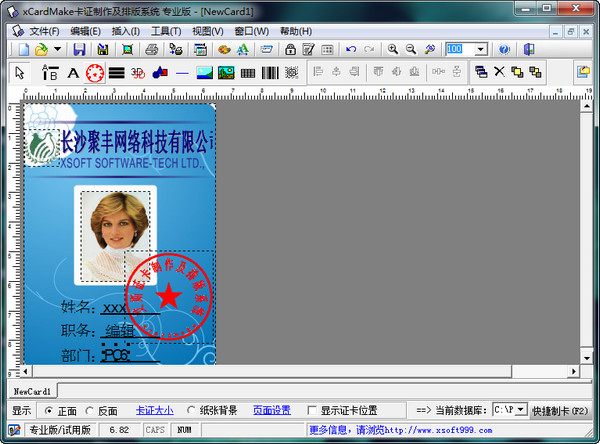Click the red seal stamp on the card

click(x=169, y=297)
